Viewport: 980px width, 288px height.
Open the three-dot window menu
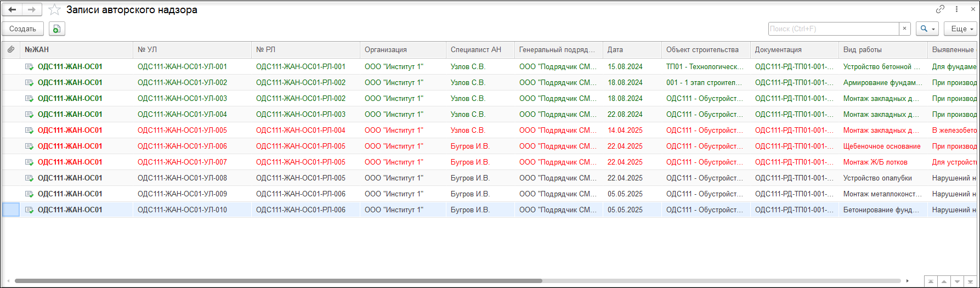click(957, 9)
